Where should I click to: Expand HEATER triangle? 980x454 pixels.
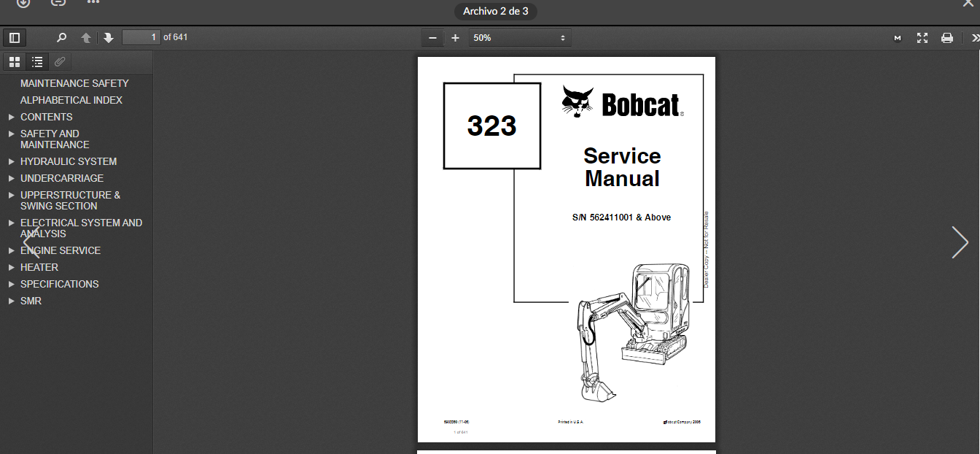click(x=11, y=267)
